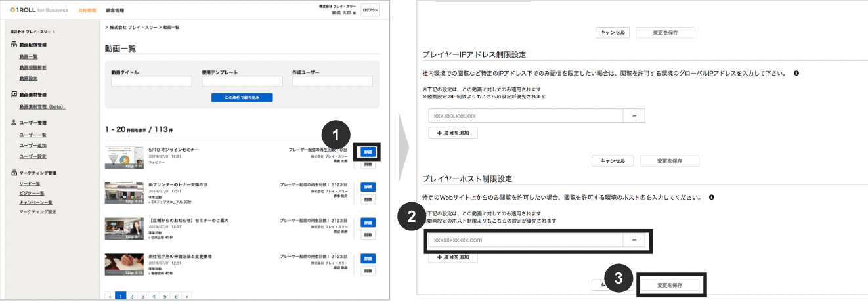868x302 pixels.
Task: Open thumbnail of 【広報からのお知らせ】セミナーのご案内 video
Action: (x=124, y=228)
